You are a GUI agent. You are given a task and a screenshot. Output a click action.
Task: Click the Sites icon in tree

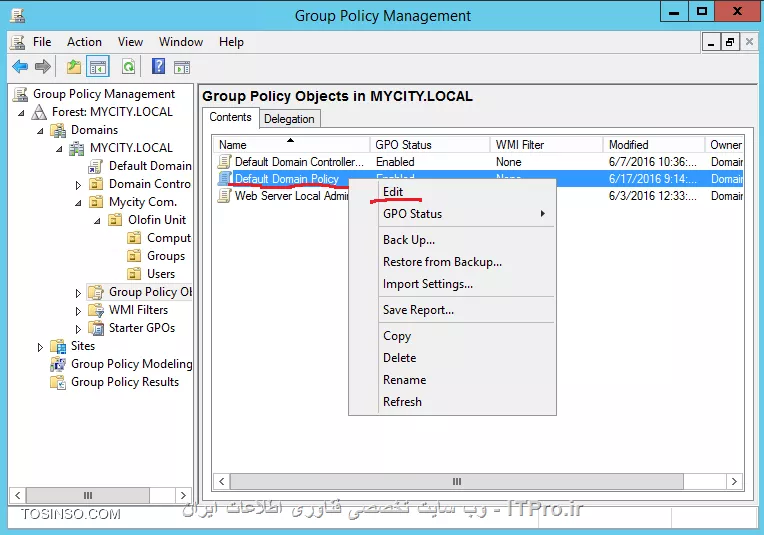[58, 346]
